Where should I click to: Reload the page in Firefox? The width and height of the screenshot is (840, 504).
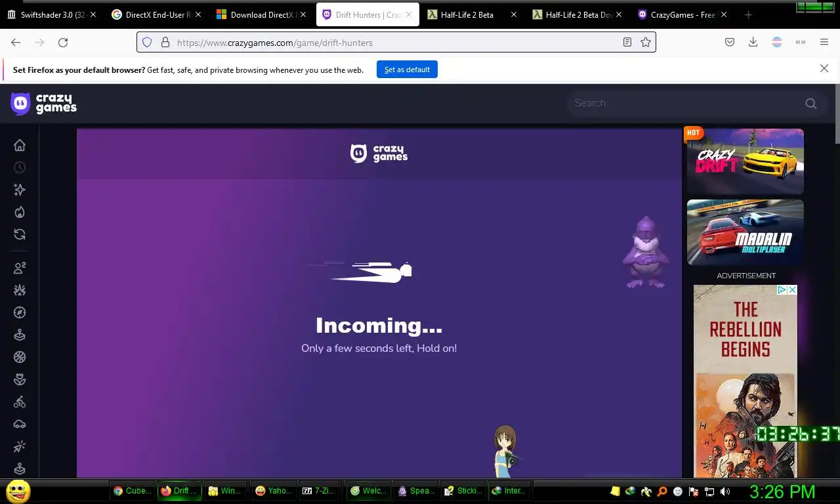pos(63,42)
